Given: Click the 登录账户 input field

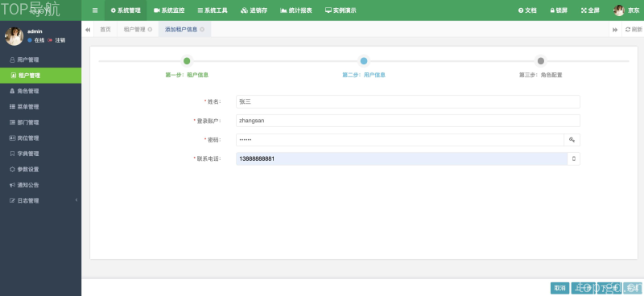Looking at the screenshot, I should pos(408,121).
